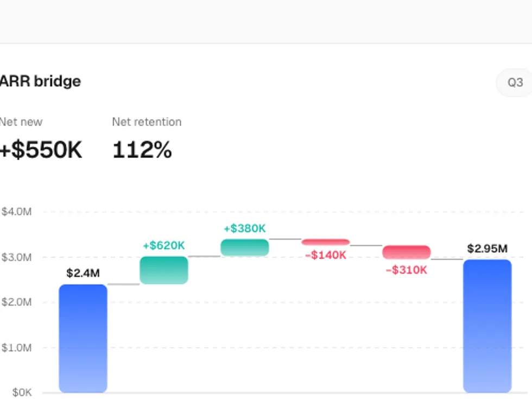Screen dimensions: 532x399
Task: Click the red -$310K waterfall bar
Action: coord(407,252)
